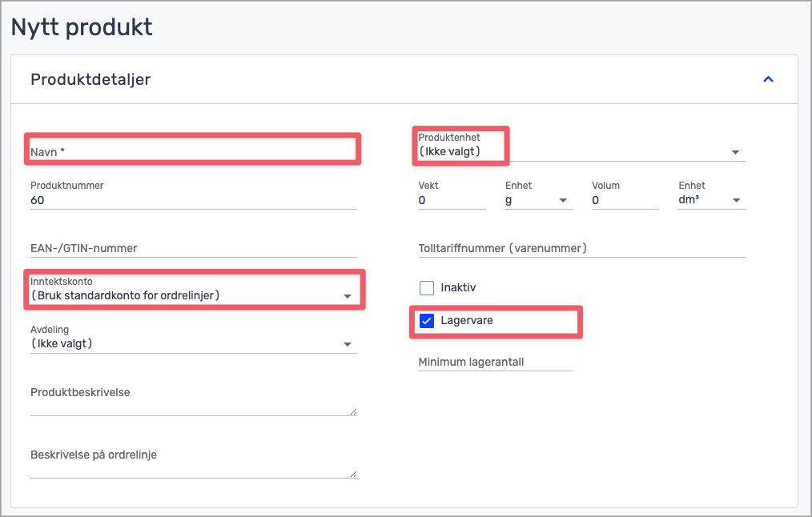The image size is (812, 517).
Task: Click the Produktbeskrivelse resize handle
Action: (353, 412)
